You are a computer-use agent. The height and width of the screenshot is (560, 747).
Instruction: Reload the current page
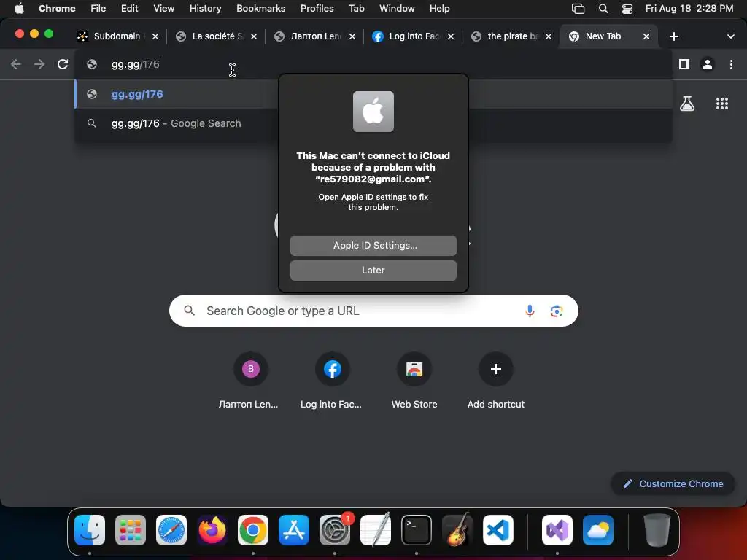tap(63, 64)
